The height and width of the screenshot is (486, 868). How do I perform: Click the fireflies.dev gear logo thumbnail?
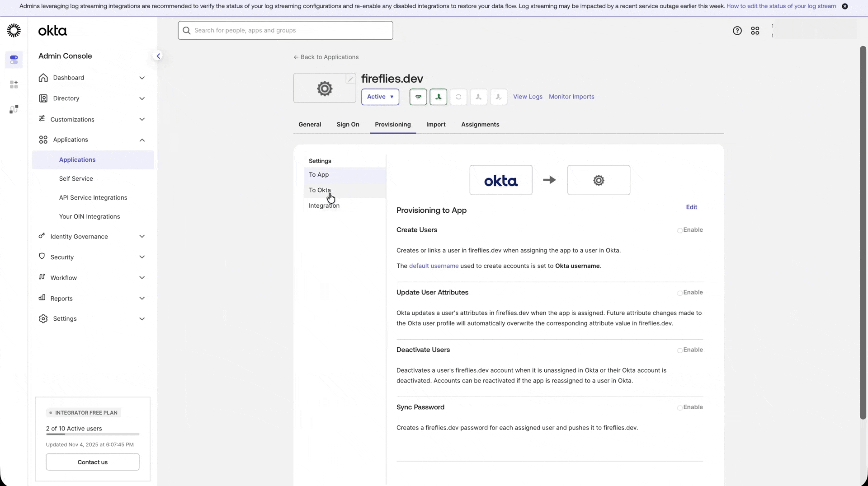(325, 89)
